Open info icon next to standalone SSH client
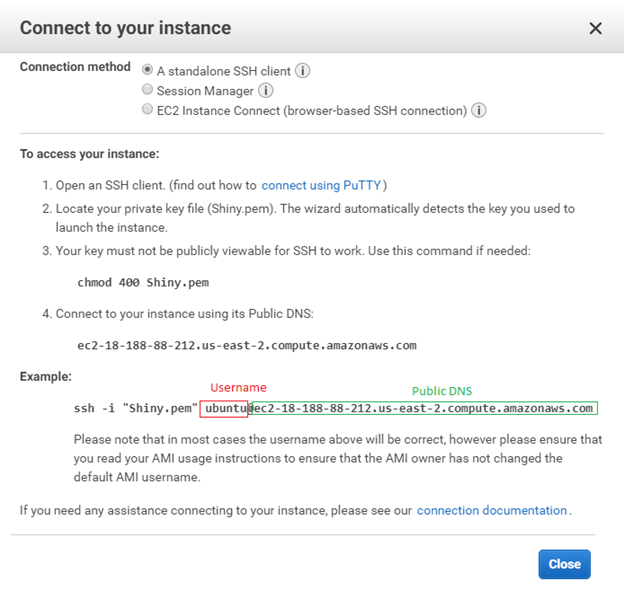 coord(302,71)
